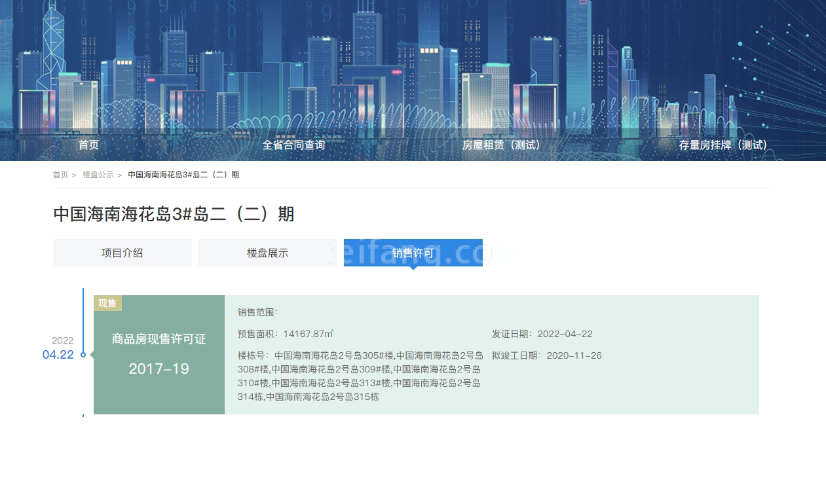
Task: Click the permit number 2017-19
Action: (x=159, y=369)
